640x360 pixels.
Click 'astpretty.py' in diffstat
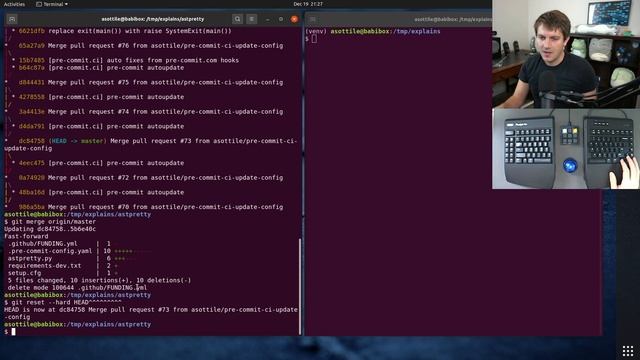pos(30,259)
